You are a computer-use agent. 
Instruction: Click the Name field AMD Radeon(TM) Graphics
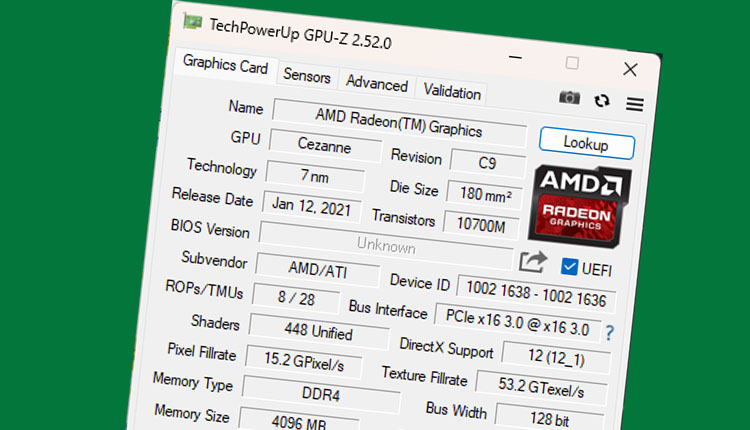(x=400, y=123)
